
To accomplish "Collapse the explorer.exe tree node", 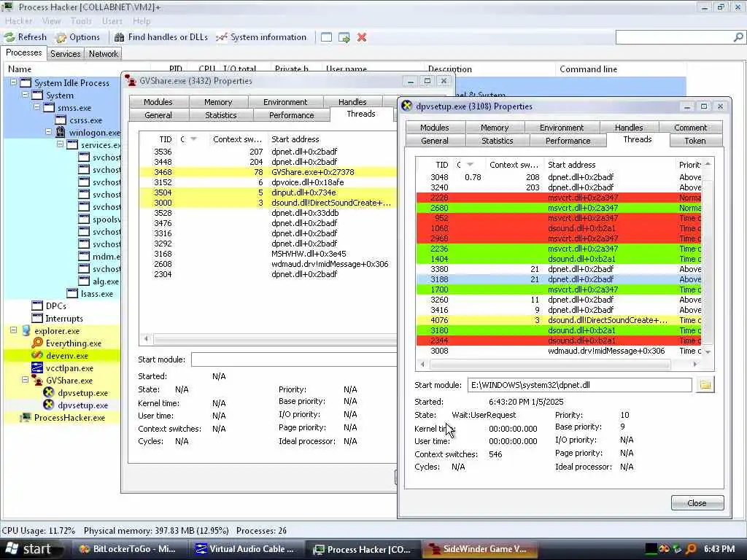I will click(x=14, y=330).
